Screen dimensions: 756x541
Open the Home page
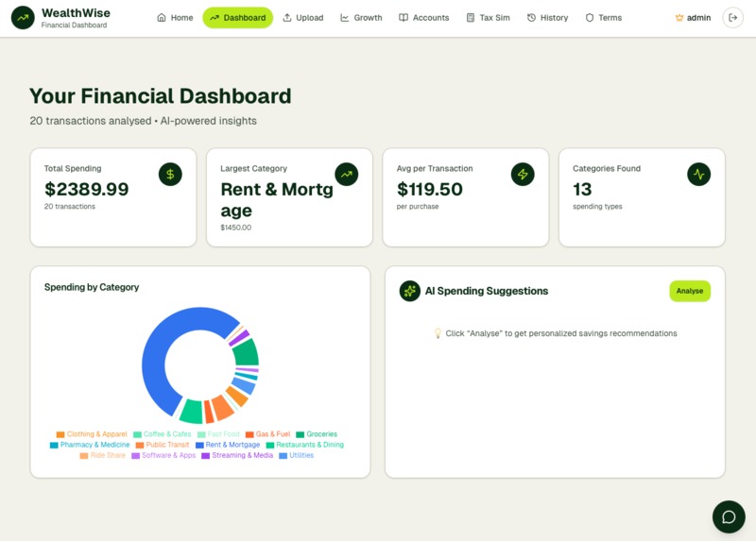(x=175, y=18)
